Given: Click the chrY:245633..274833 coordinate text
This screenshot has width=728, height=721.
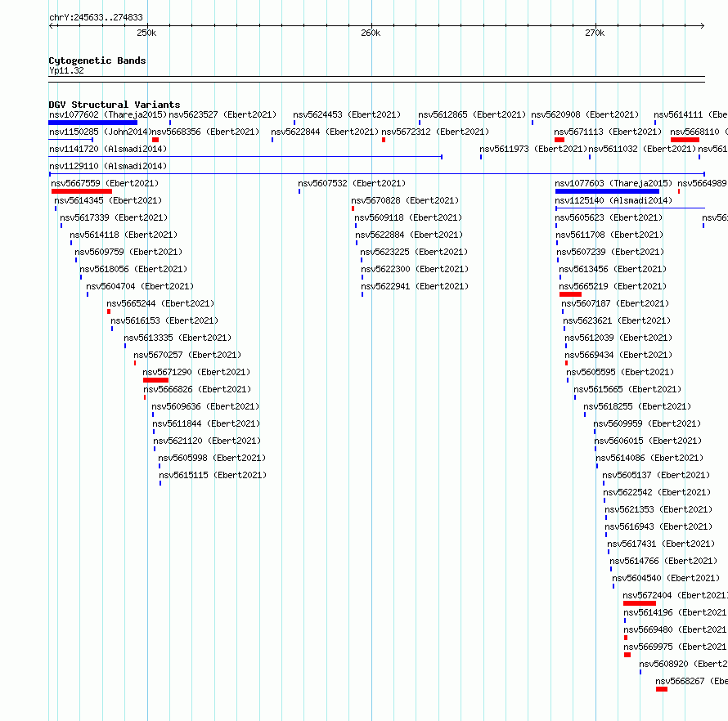Looking at the screenshot, I should coord(96,17).
